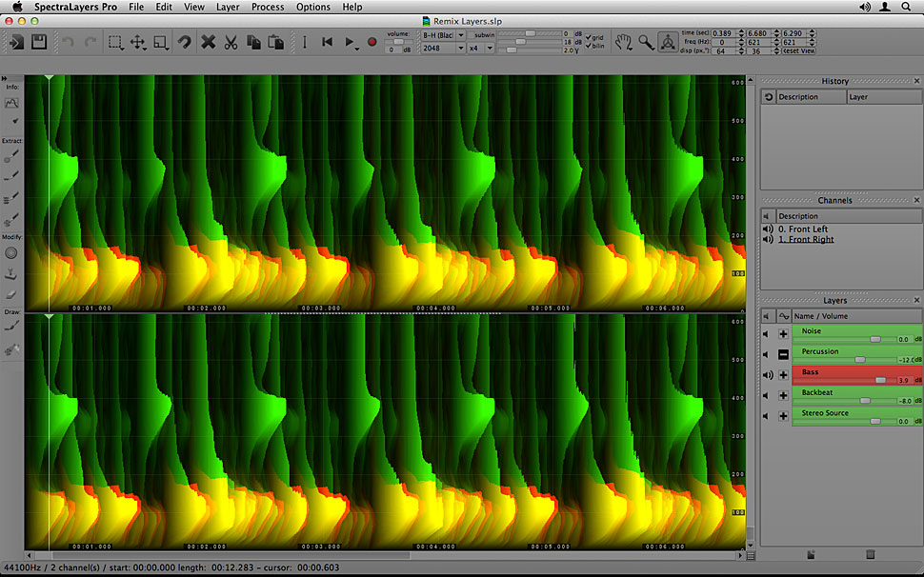The height and width of the screenshot is (577, 924).
Task: Open the Layer menu
Action: tap(228, 7)
